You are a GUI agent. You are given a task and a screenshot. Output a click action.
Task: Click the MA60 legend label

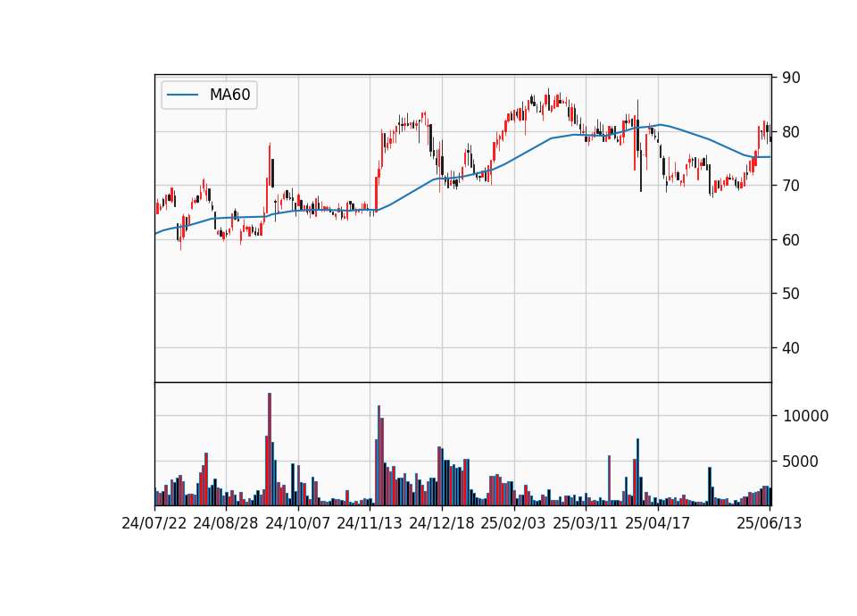pyautogui.click(x=229, y=95)
